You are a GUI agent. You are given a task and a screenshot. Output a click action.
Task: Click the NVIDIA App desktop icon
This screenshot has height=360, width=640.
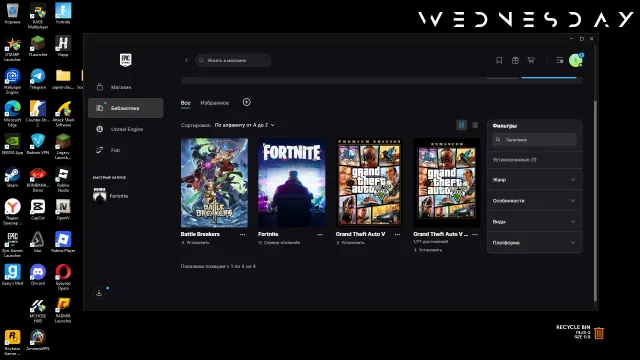(12, 144)
